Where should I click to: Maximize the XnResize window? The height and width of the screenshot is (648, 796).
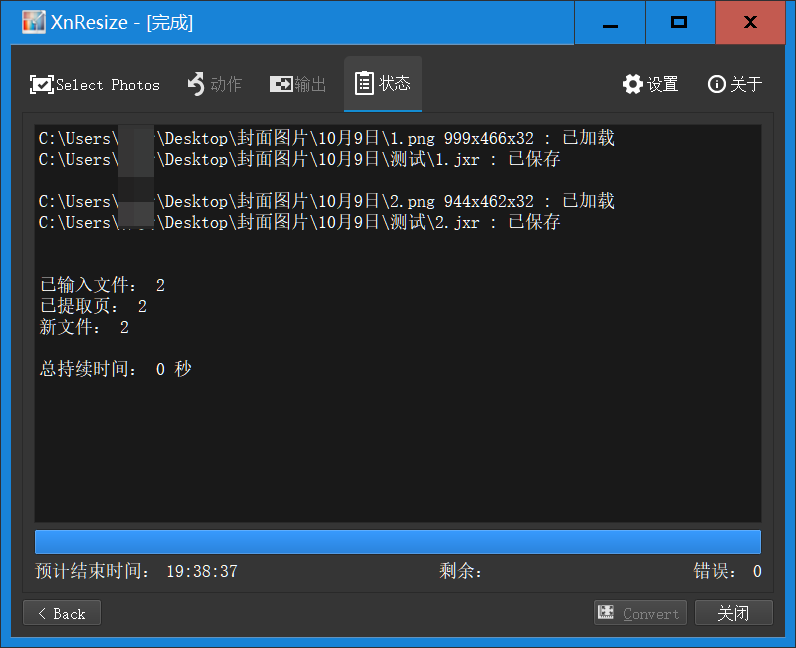[x=680, y=23]
